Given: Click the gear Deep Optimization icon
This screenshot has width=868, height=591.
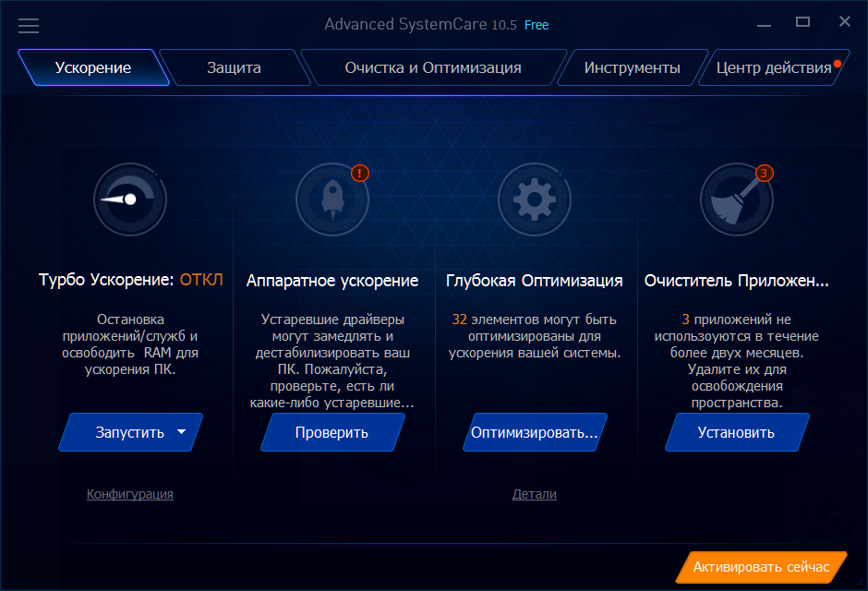Looking at the screenshot, I should (535, 199).
